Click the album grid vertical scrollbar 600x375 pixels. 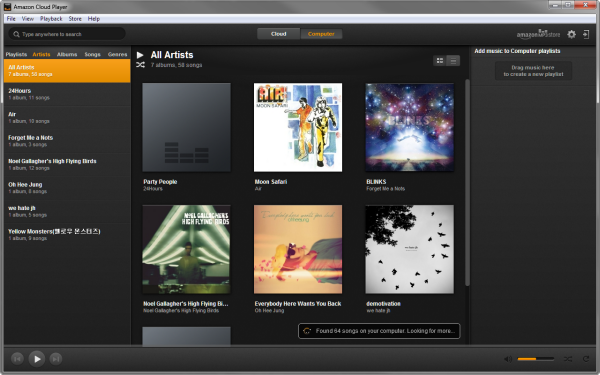point(467,183)
